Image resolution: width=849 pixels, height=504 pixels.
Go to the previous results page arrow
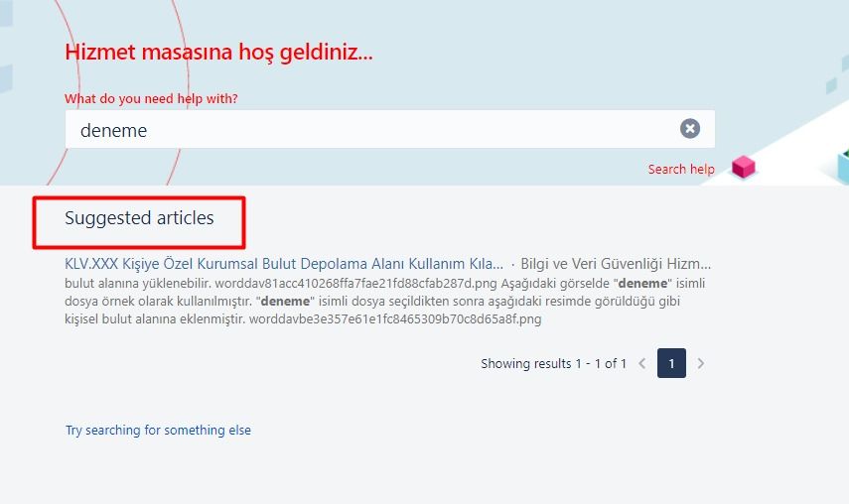pyautogui.click(x=642, y=363)
